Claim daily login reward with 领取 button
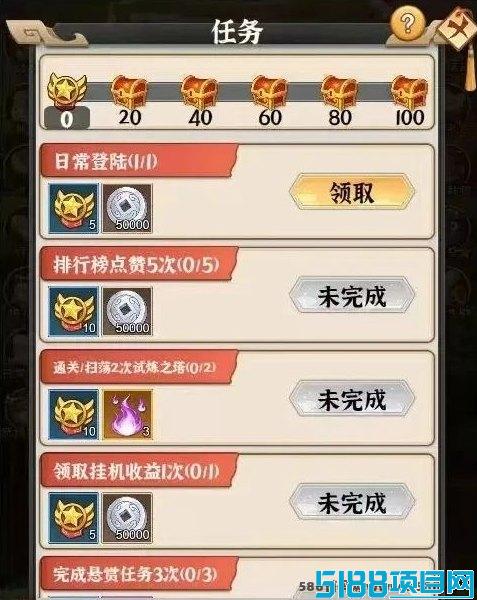 tap(352, 192)
